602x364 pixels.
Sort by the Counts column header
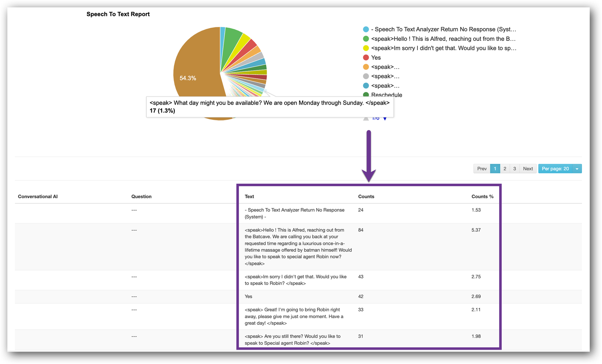366,196
